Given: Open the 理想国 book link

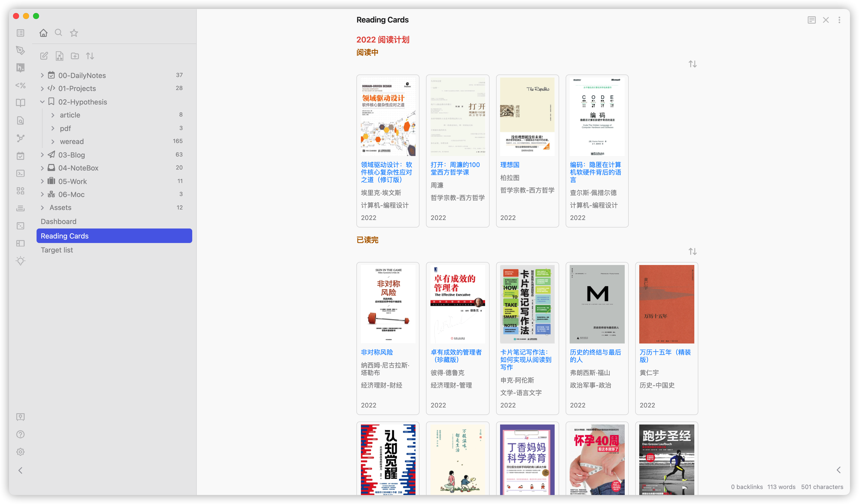Looking at the screenshot, I should click(510, 165).
